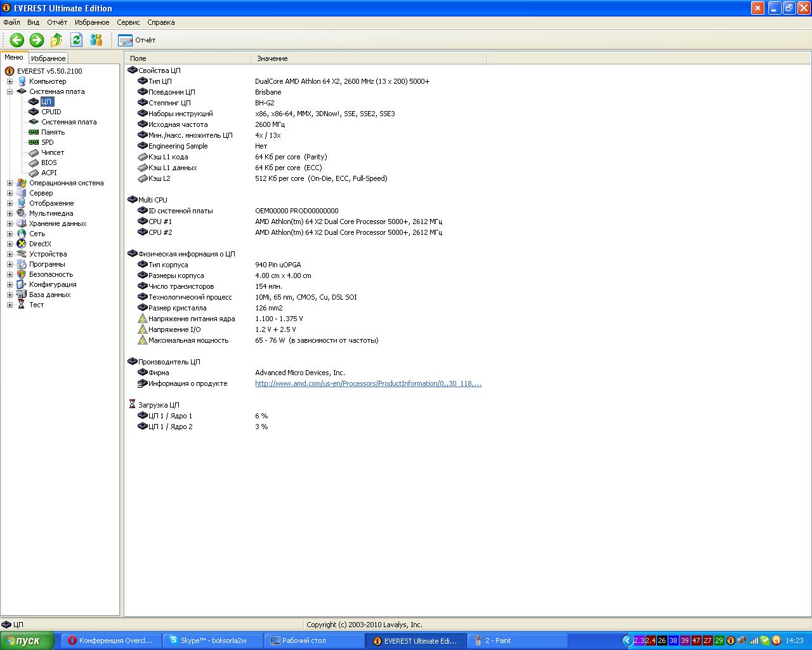This screenshot has height=650, width=812.
Task: Click the Отчёт report toolbar button
Action: (137, 40)
